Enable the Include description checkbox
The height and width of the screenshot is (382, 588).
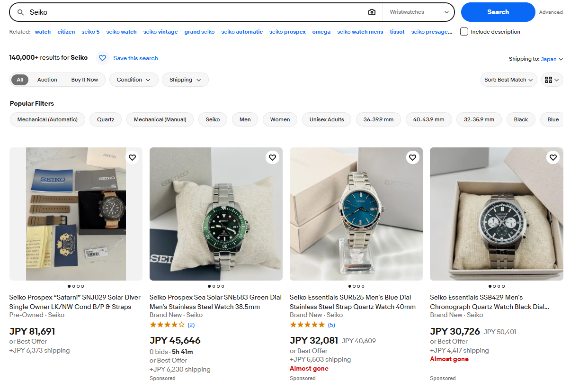pos(464,32)
